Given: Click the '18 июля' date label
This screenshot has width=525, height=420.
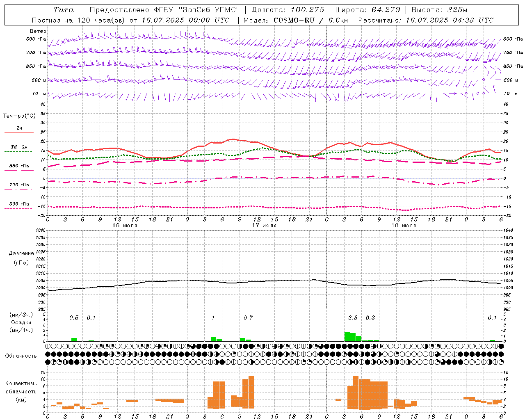Looking at the screenshot, I should 404,226.
